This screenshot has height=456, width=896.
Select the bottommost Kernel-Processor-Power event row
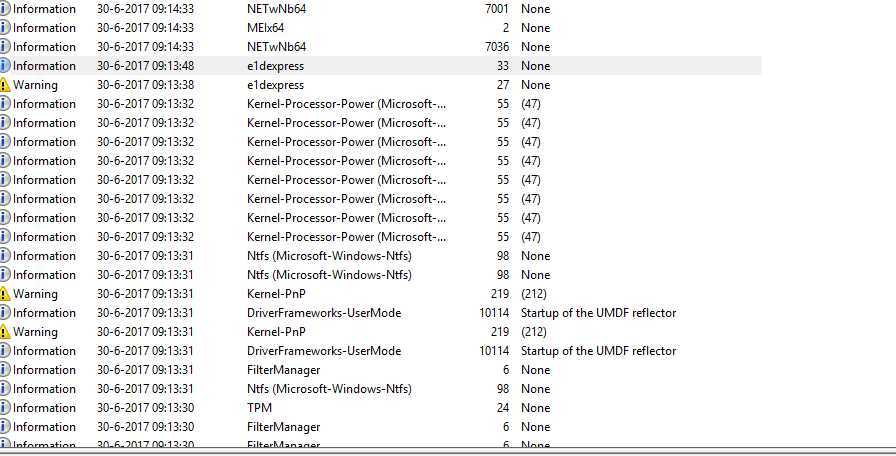coord(381,237)
